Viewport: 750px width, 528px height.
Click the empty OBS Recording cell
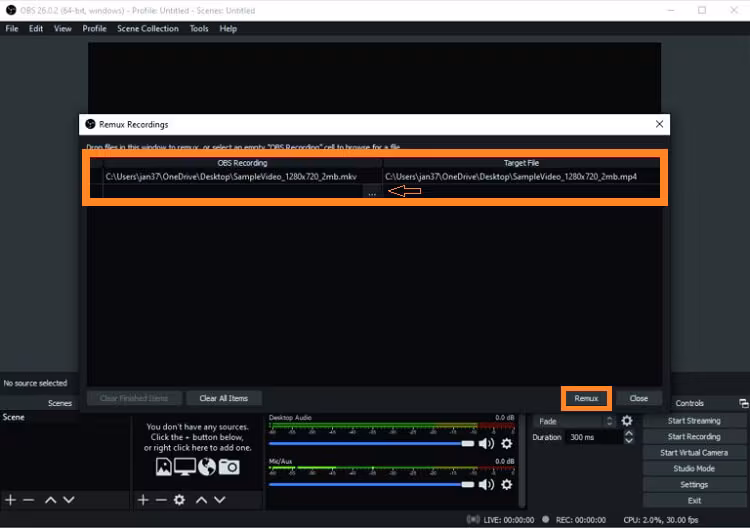click(x=234, y=191)
